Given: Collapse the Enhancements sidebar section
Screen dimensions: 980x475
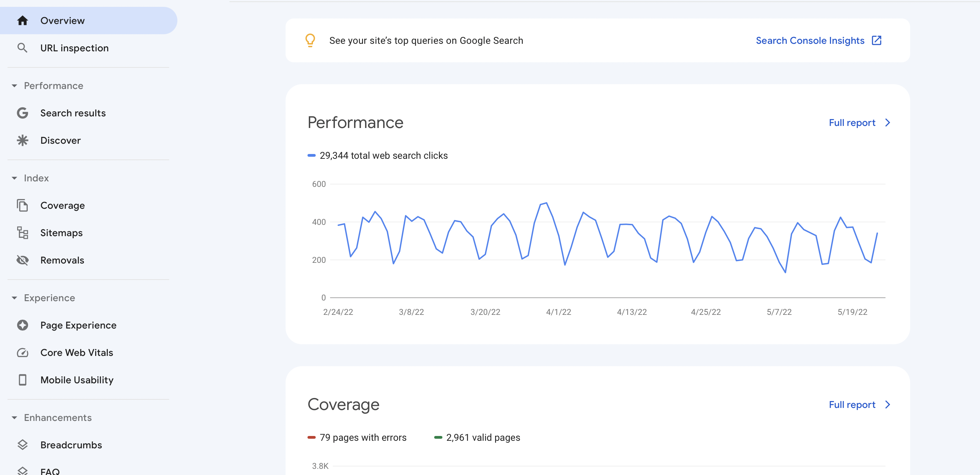Looking at the screenshot, I should [14, 418].
